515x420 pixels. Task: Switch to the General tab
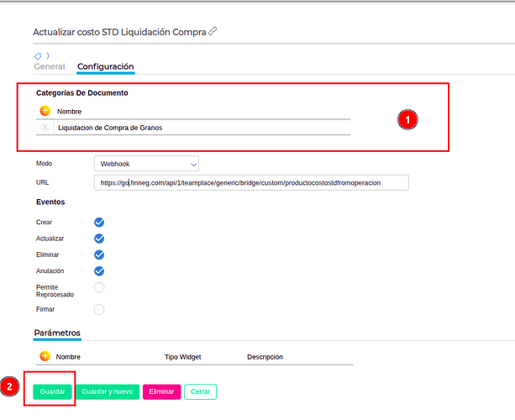(x=50, y=66)
